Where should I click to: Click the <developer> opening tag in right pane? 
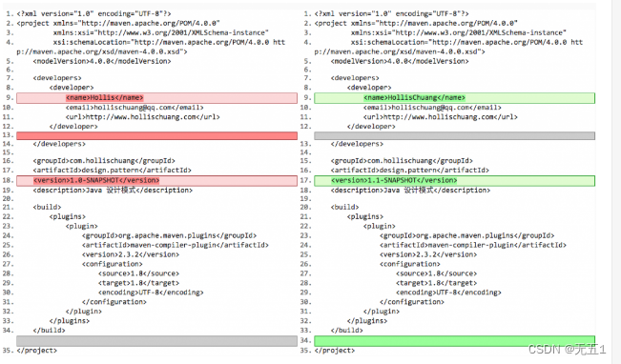point(369,88)
